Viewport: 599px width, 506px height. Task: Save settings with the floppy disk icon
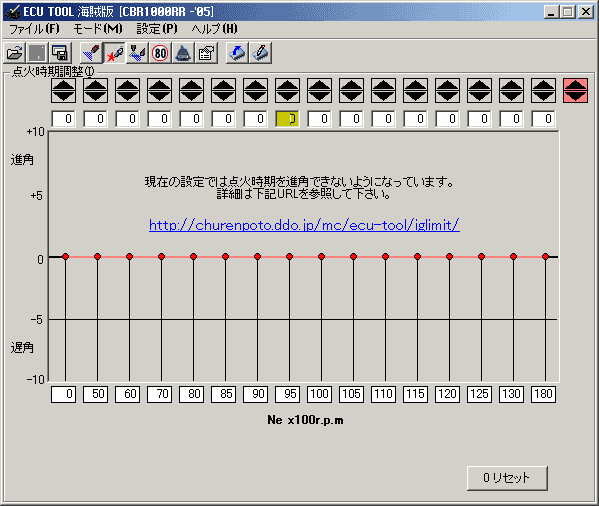click(x=60, y=53)
